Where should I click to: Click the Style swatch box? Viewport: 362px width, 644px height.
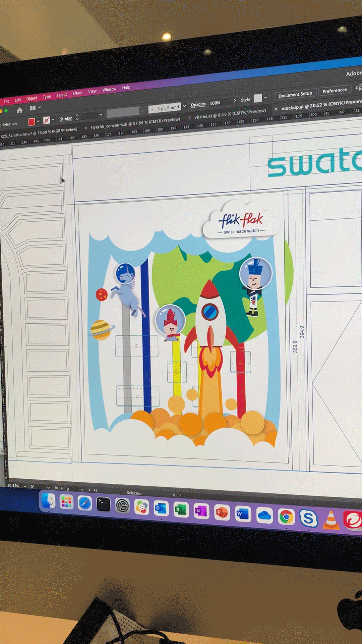[258, 98]
